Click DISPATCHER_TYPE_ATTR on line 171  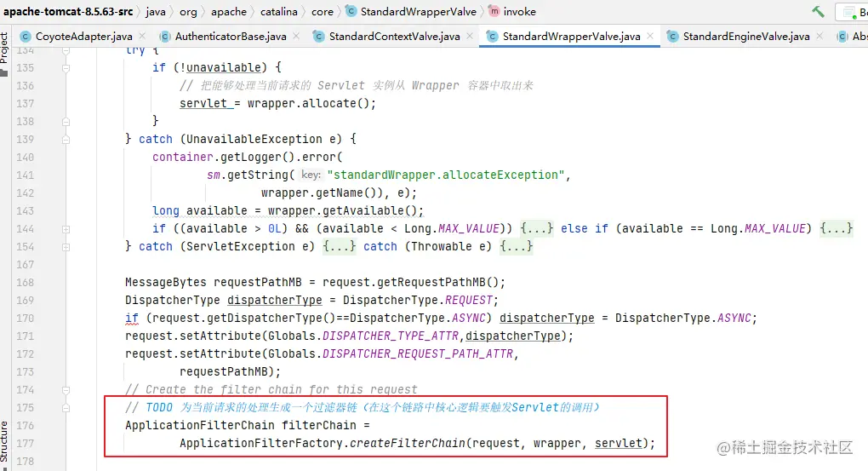(x=391, y=336)
